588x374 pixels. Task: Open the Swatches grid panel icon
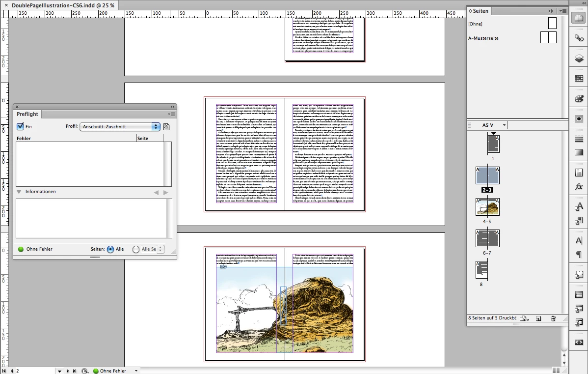point(579,79)
